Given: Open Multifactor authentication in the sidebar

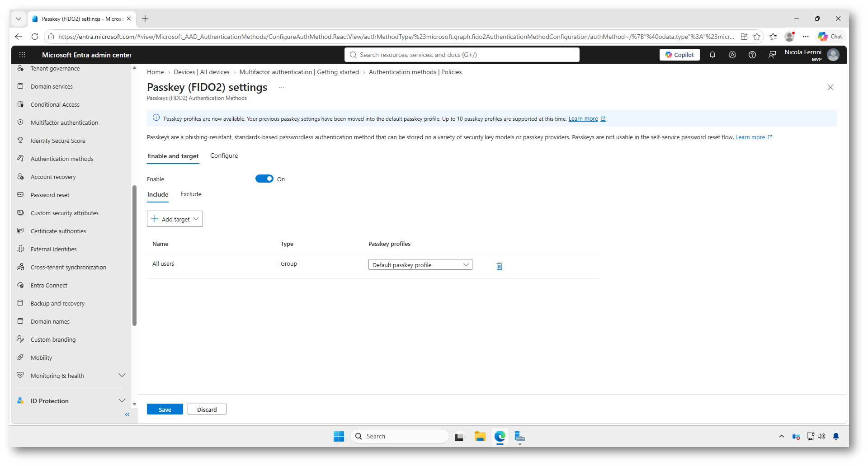Looking at the screenshot, I should click(x=64, y=122).
